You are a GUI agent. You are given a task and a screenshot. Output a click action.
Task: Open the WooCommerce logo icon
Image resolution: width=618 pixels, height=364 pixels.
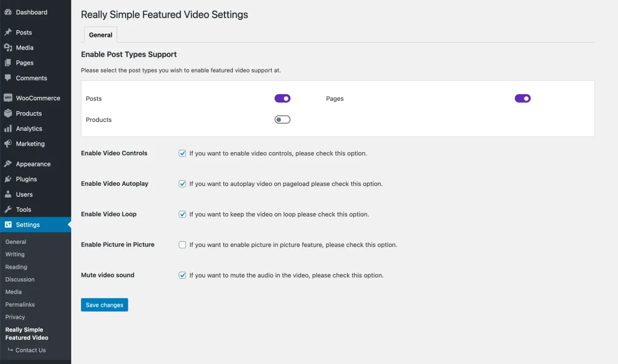8,98
